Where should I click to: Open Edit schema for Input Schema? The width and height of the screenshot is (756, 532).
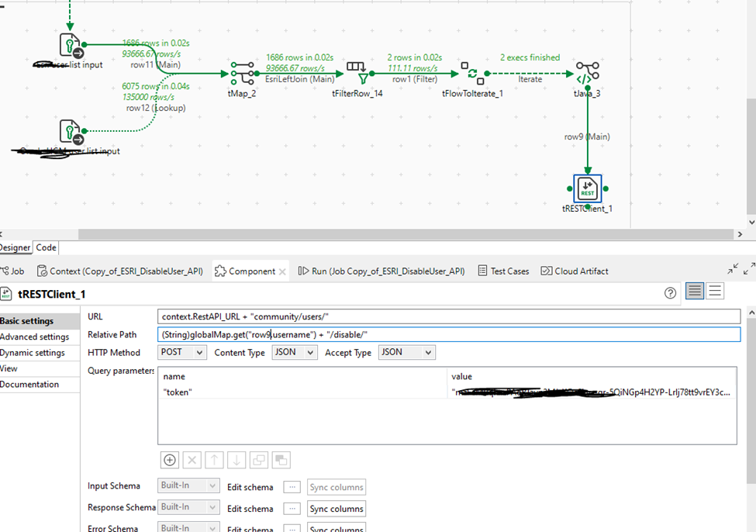[292, 486]
